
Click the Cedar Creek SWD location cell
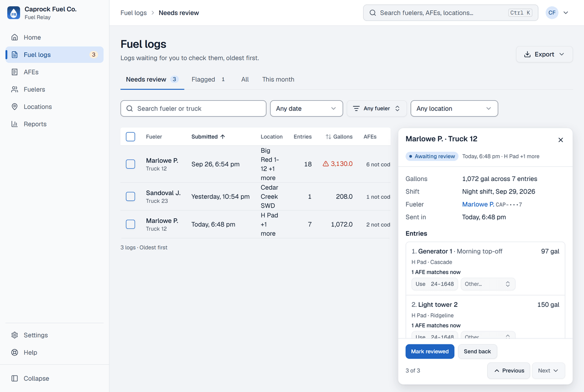pyautogui.click(x=270, y=196)
